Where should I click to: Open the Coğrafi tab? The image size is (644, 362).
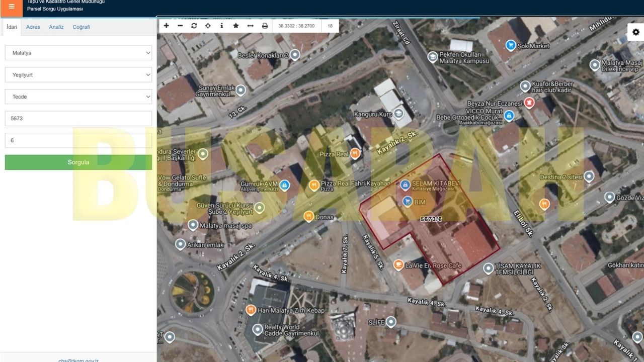[x=81, y=27]
